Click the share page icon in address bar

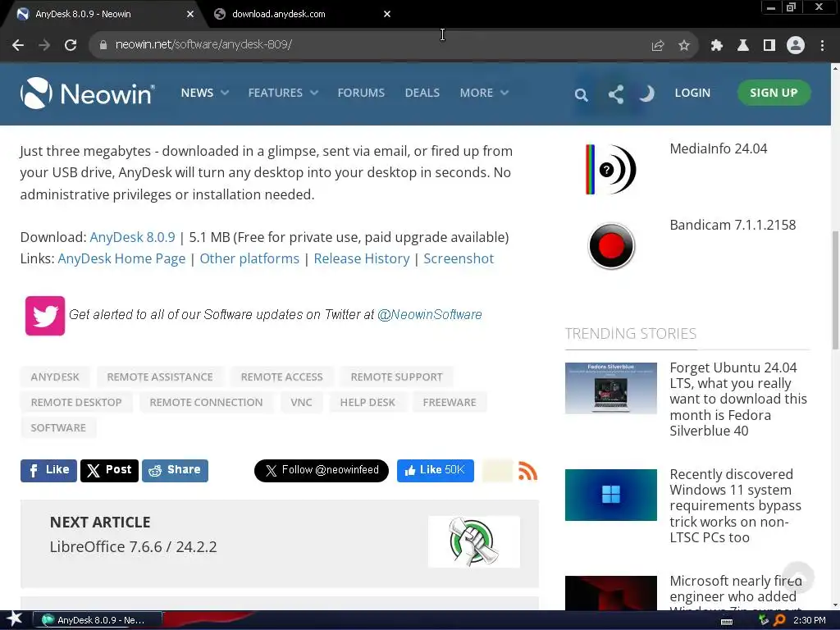pos(657,46)
